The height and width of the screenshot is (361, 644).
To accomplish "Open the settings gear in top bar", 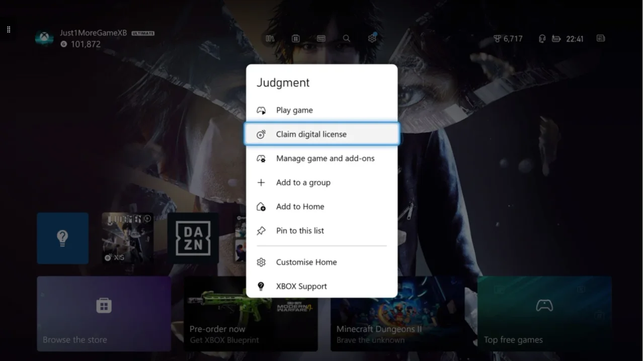I will (x=372, y=38).
